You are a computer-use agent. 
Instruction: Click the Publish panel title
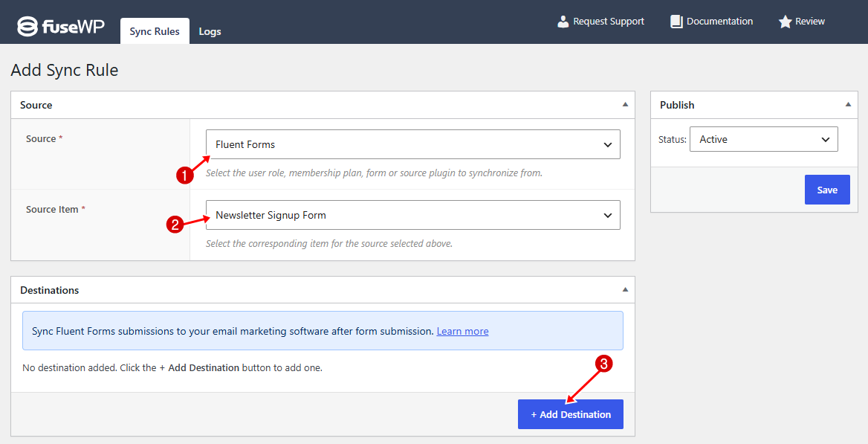click(x=677, y=105)
